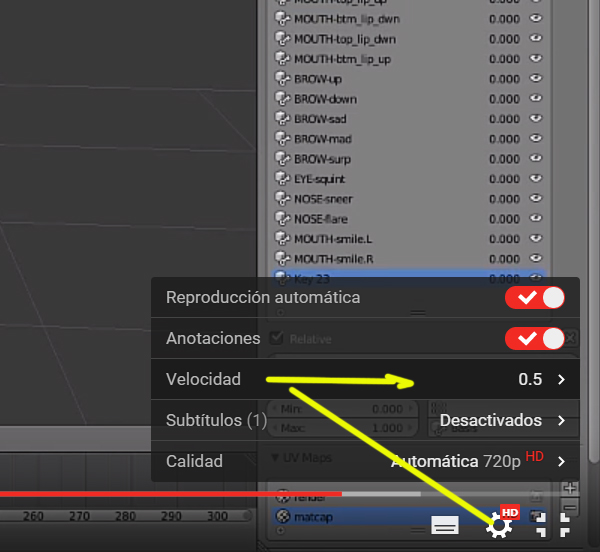
Task: Click the properties panel vertical scrollbar
Action: (x=593, y=230)
